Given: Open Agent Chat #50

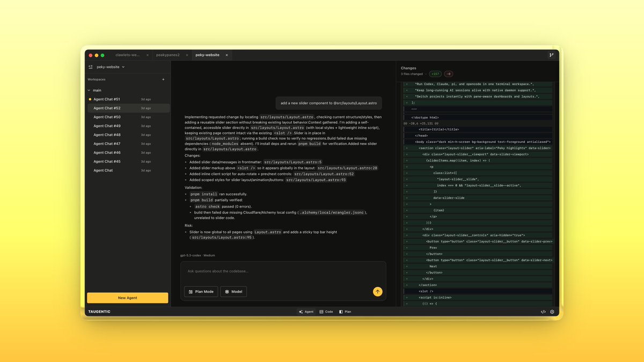Looking at the screenshot, I should click(x=128, y=117).
